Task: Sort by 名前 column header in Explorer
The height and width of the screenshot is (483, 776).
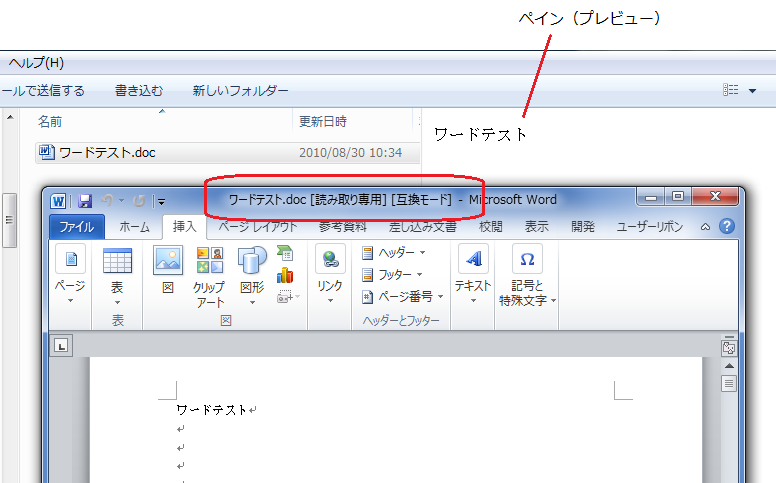Action: [x=50, y=122]
